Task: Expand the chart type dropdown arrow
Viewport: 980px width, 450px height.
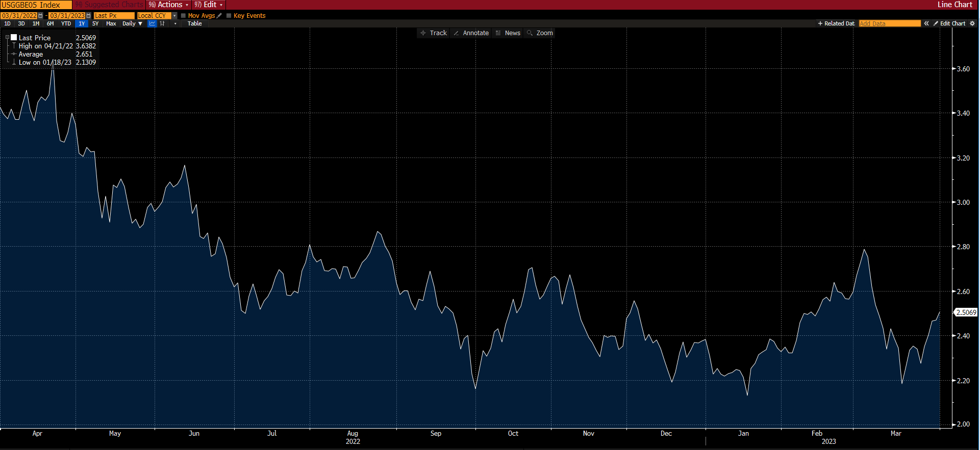Action: [x=175, y=23]
